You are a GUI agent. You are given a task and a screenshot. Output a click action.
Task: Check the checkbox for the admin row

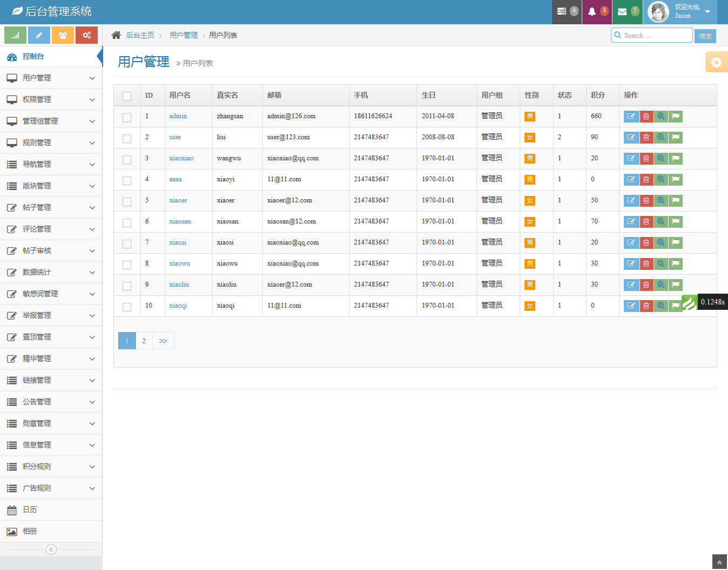[x=127, y=117]
